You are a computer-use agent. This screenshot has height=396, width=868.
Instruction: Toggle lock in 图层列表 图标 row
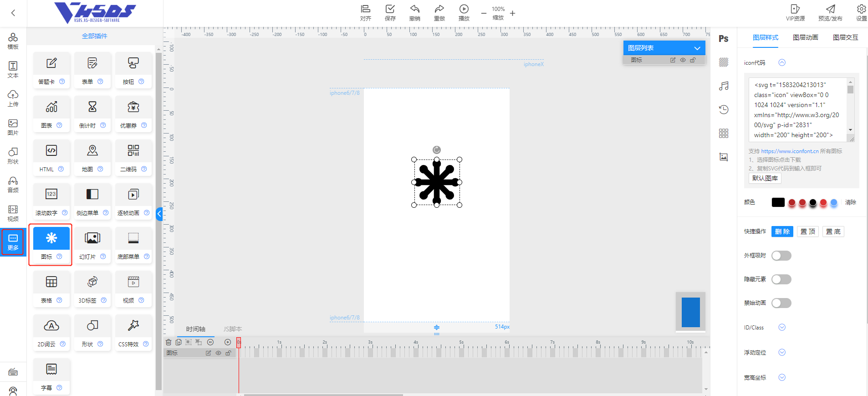tap(693, 60)
